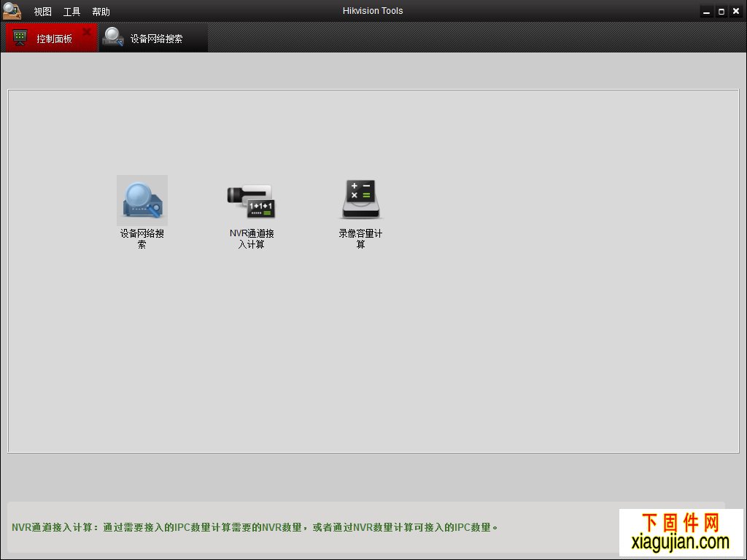This screenshot has height=560, width=747.
Task: Open the 设备网络搜索 device search icon
Action: pos(142,200)
